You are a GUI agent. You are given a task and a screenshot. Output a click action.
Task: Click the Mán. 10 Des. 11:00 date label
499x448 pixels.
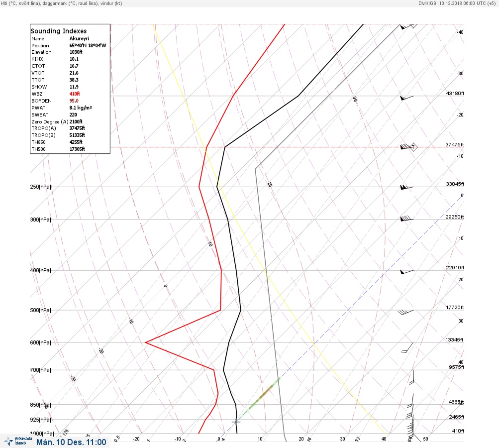(x=71, y=442)
